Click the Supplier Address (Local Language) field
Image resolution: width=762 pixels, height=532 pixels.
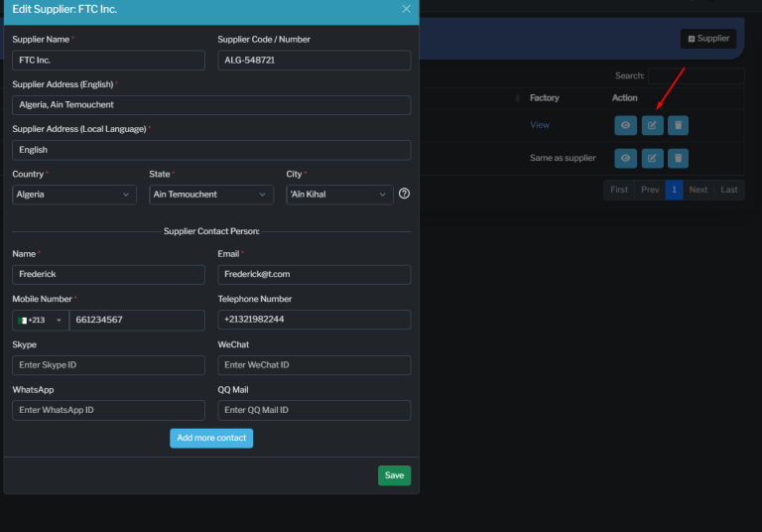click(211, 150)
